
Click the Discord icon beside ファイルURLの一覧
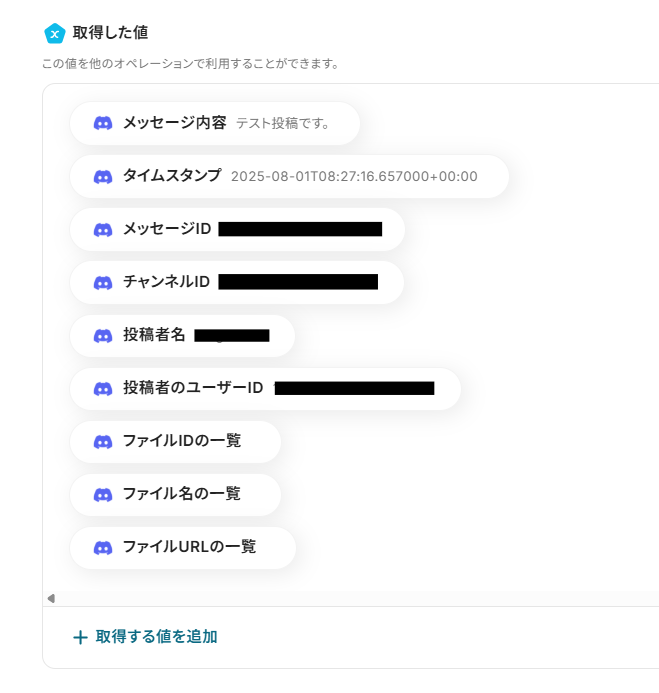click(103, 547)
